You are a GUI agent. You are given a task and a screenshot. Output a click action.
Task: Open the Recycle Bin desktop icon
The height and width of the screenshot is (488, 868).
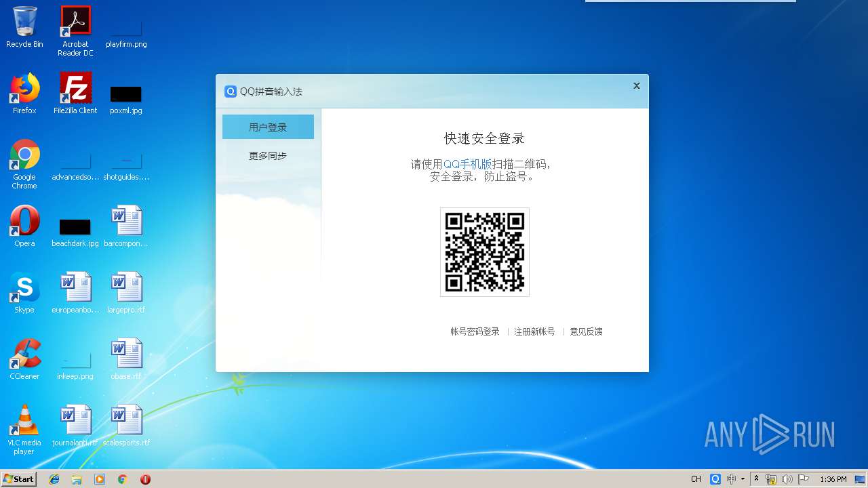coord(24,27)
